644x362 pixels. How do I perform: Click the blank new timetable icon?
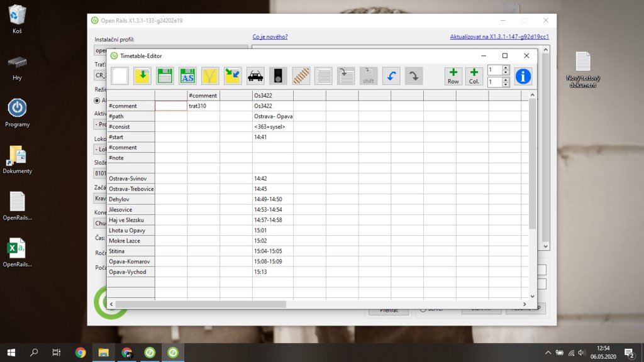point(120,76)
